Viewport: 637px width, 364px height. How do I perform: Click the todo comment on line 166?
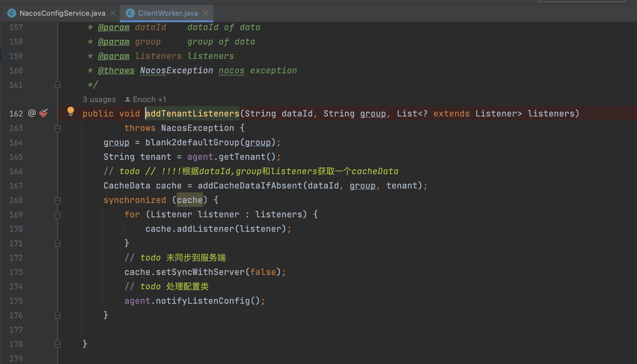point(251,171)
